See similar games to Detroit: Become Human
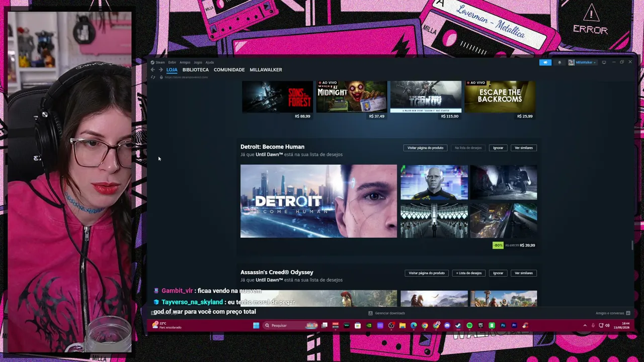The width and height of the screenshot is (644, 362). tap(523, 148)
